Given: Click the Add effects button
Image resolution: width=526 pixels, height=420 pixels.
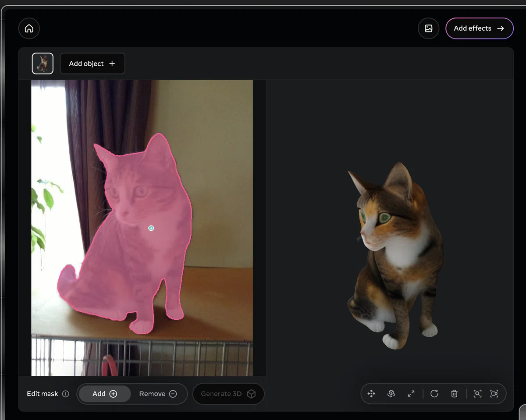Looking at the screenshot, I should coord(479,28).
